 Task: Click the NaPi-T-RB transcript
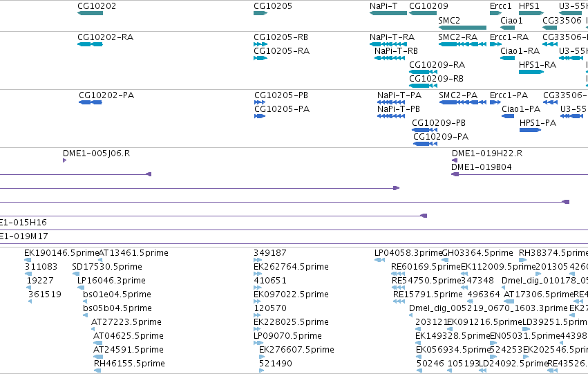pyautogui.click(x=390, y=58)
